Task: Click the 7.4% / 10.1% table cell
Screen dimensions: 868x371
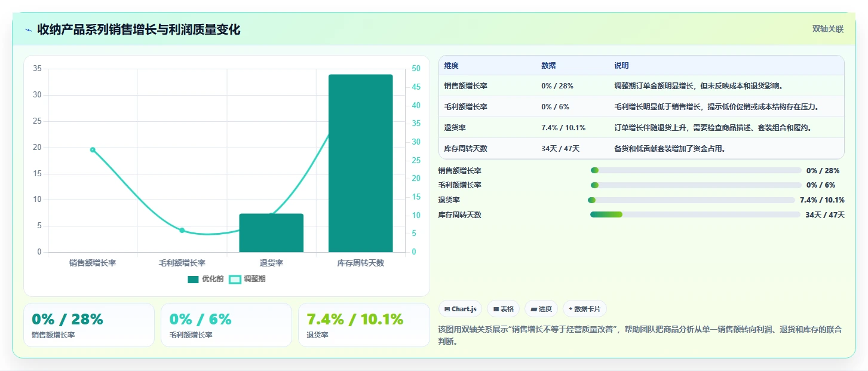Action: tap(563, 128)
